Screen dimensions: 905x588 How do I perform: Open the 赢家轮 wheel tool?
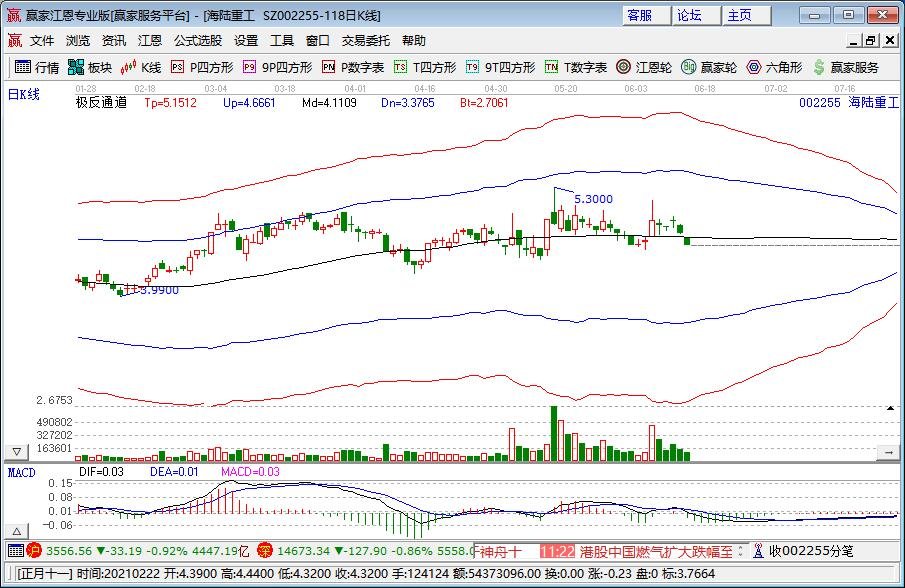click(x=709, y=68)
